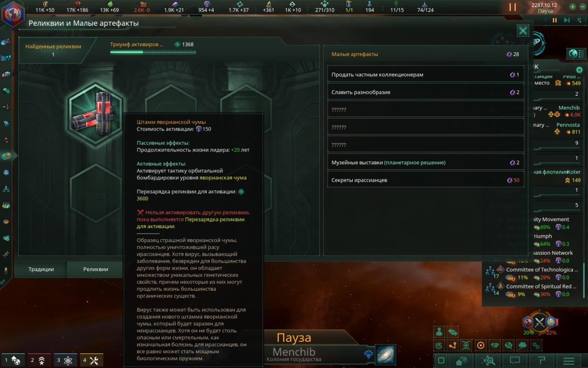588x368 pixels.
Task: Switch to the Традиции tab
Action: (41, 270)
